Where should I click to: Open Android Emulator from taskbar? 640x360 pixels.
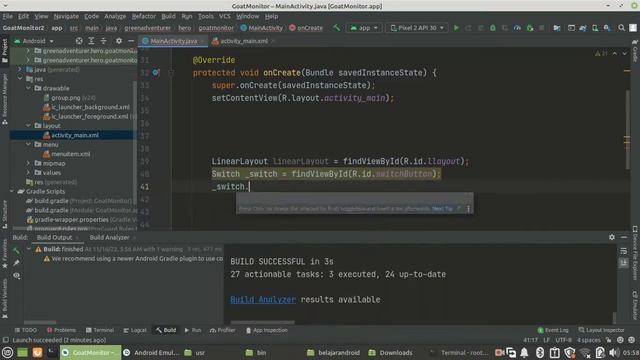click(151, 353)
